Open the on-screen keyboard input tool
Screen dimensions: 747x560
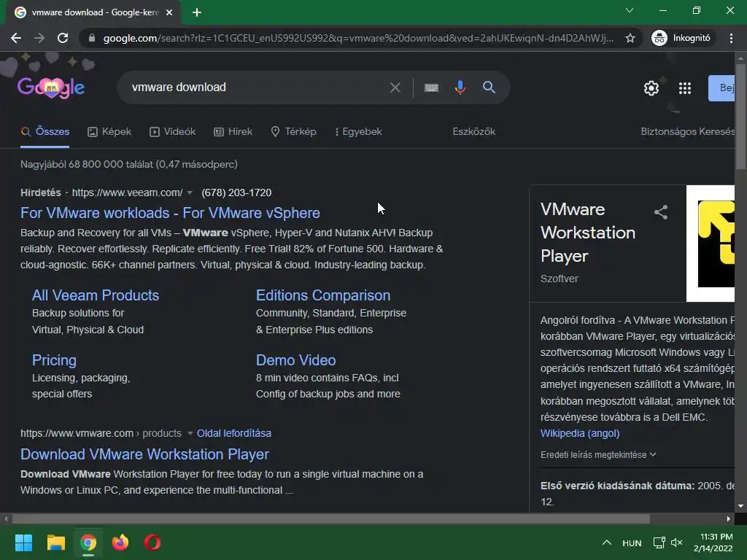click(431, 87)
